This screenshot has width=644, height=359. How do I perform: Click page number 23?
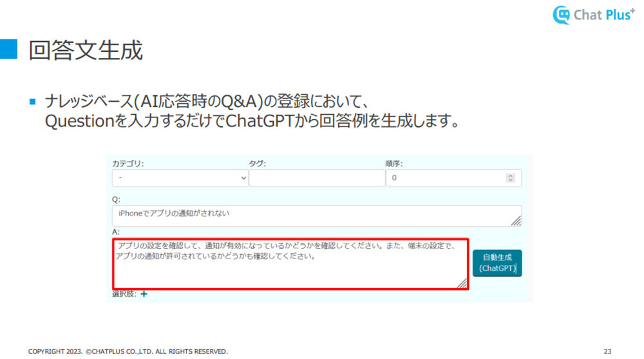(x=607, y=352)
